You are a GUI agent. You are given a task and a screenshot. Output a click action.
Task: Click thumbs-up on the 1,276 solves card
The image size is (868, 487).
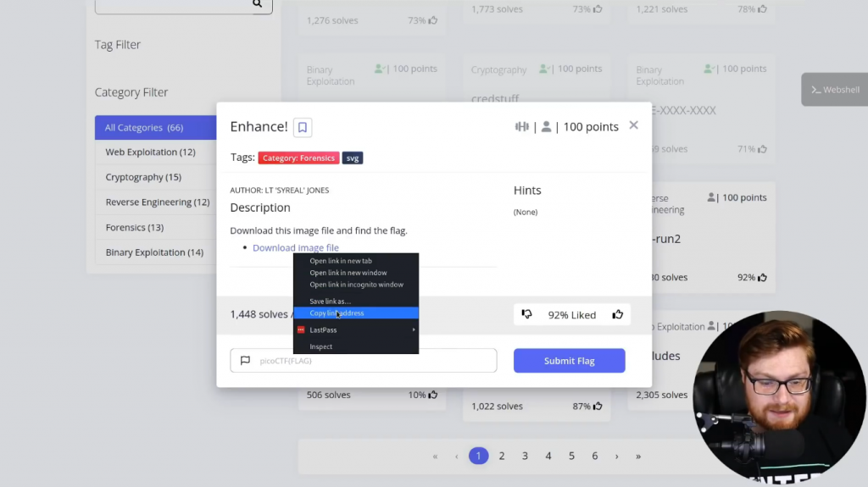pyautogui.click(x=433, y=20)
